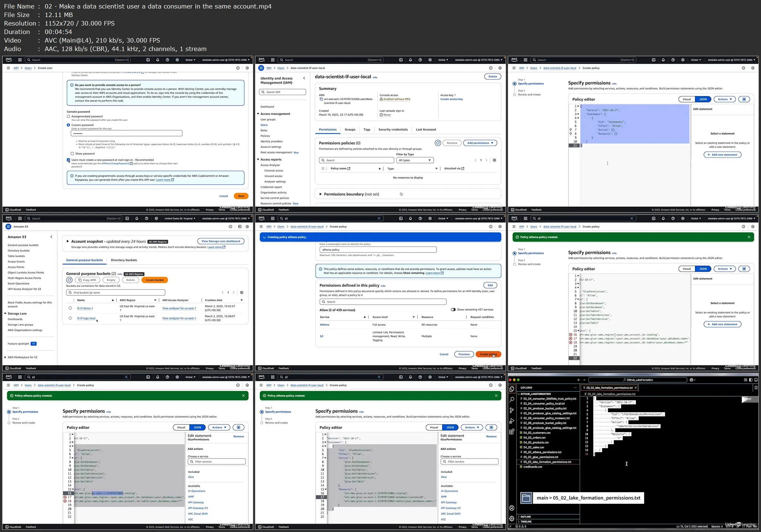The height and width of the screenshot is (532, 761).
Task: Click notifications bell in the Create user frame
Action: [157, 60]
